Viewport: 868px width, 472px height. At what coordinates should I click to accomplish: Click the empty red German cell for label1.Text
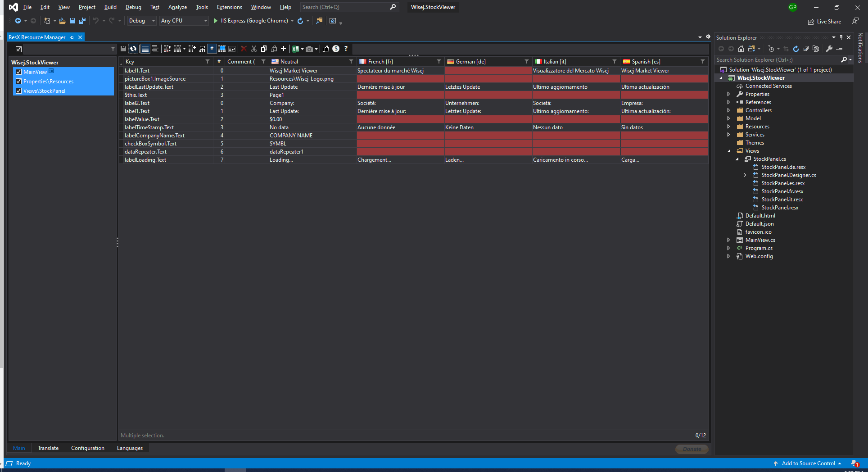pos(488,71)
